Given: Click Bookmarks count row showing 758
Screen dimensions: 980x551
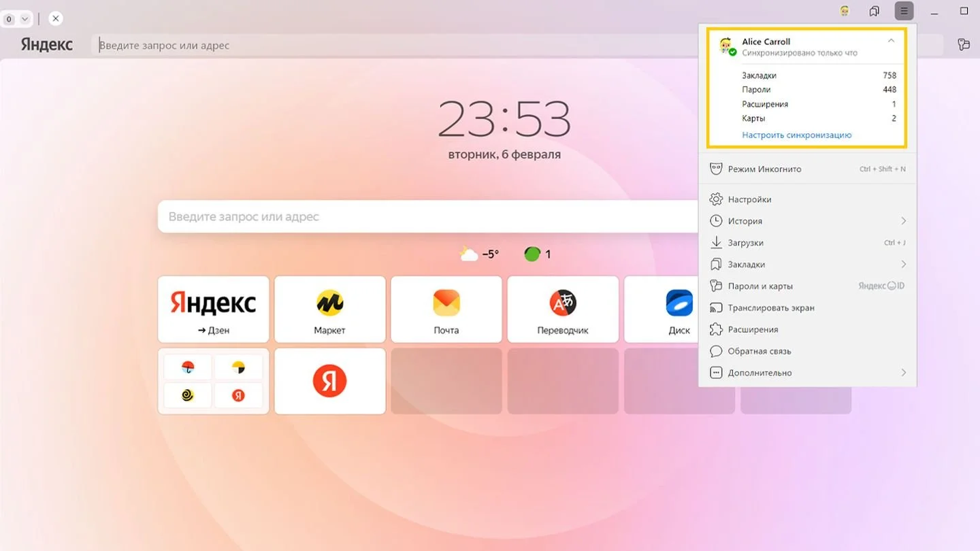Looking at the screenshot, I should pyautogui.click(x=819, y=76).
